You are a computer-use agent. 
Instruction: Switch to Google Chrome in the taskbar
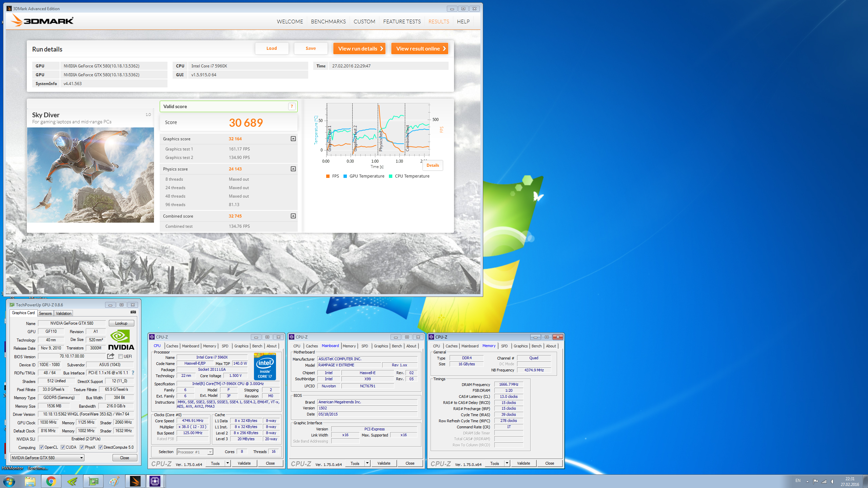(x=51, y=481)
